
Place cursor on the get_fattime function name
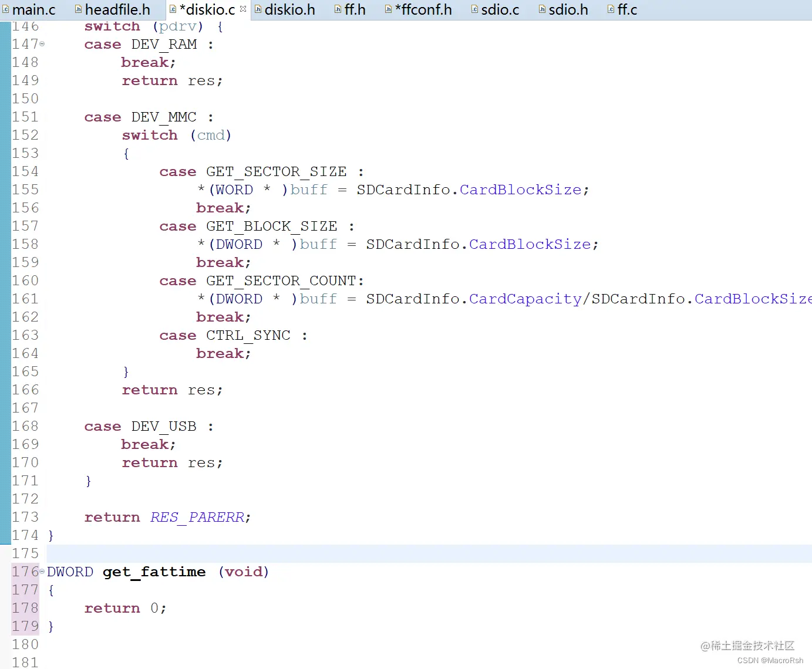154,572
